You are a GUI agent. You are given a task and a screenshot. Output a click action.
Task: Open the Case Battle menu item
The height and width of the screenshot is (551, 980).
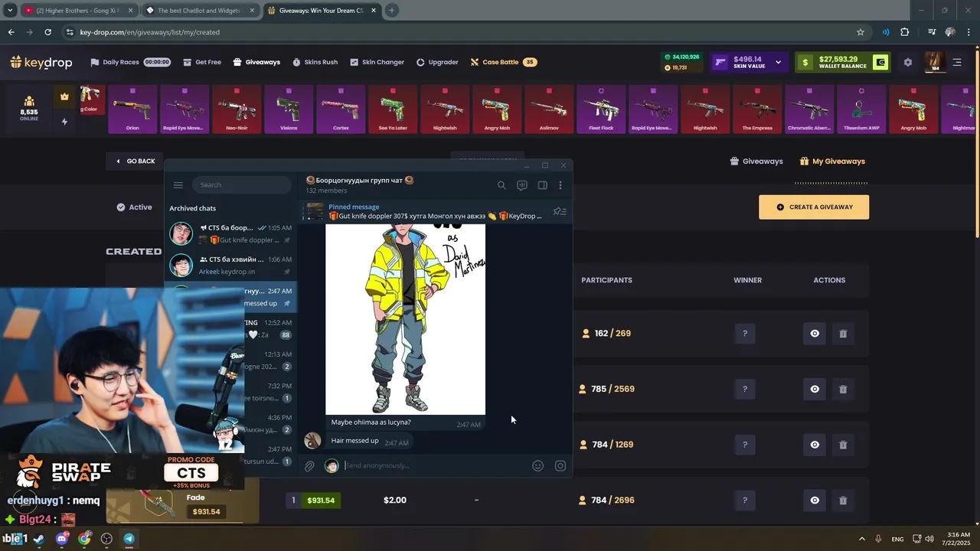pos(503,62)
